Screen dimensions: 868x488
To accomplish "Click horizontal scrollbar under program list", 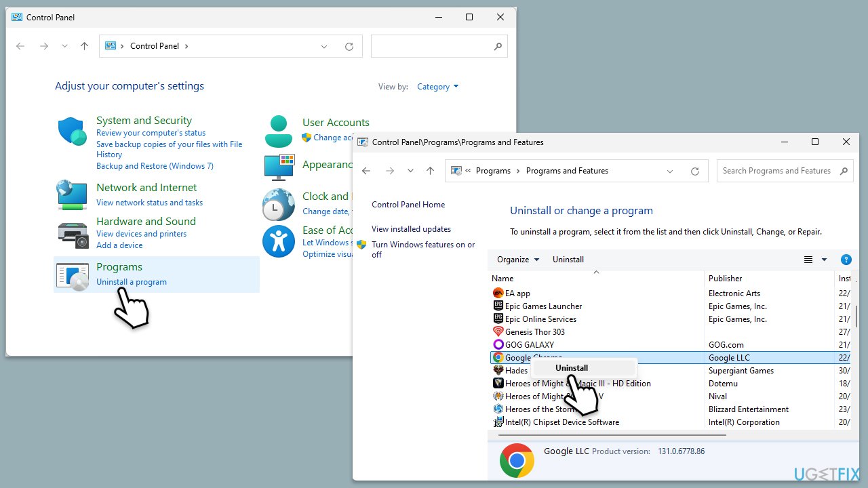I will coord(612,434).
